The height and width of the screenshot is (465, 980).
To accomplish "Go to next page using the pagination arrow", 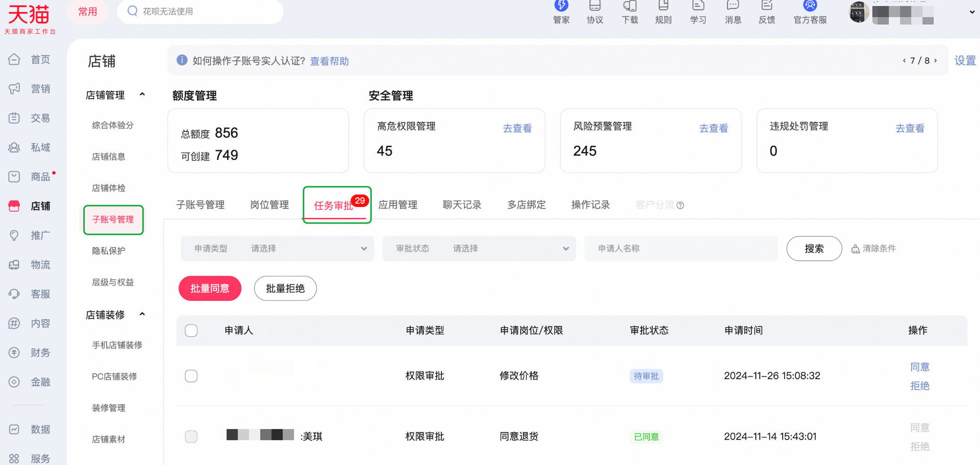I will point(936,60).
